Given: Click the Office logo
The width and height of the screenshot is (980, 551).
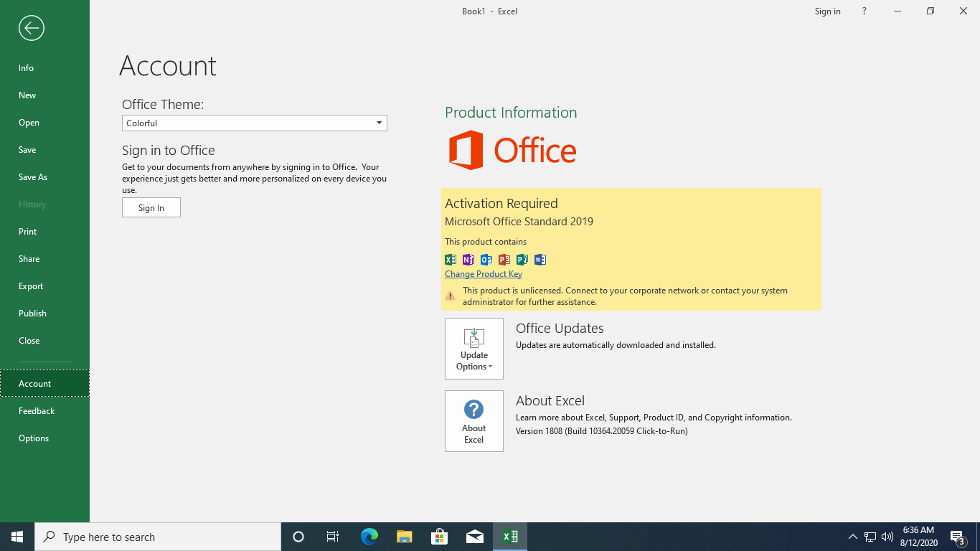Looking at the screenshot, I should coord(512,150).
